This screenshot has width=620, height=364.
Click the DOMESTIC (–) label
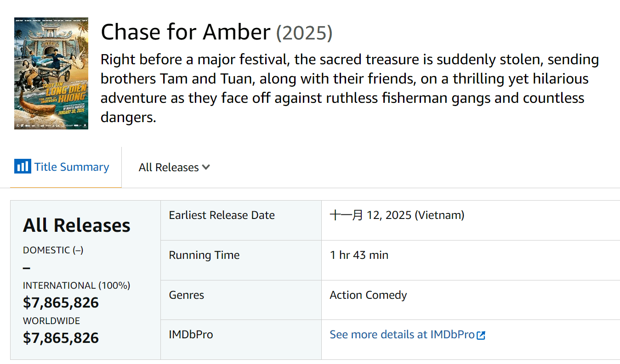coord(53,250)
